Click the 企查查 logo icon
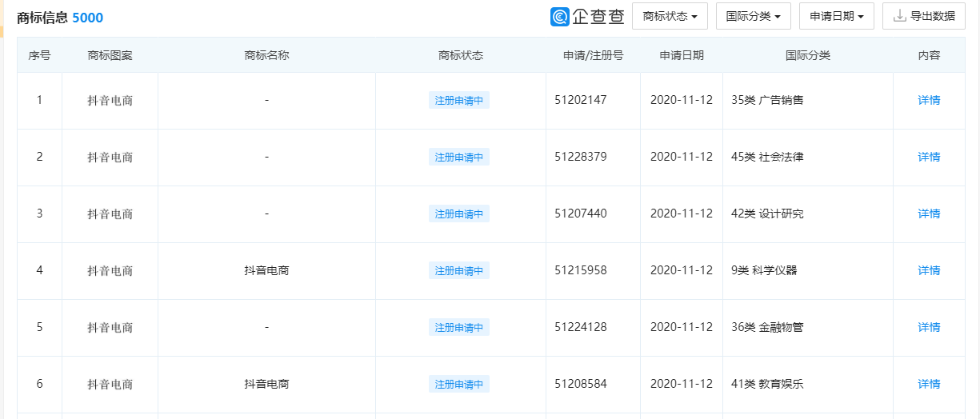980x419 pixels. point(560,17)
